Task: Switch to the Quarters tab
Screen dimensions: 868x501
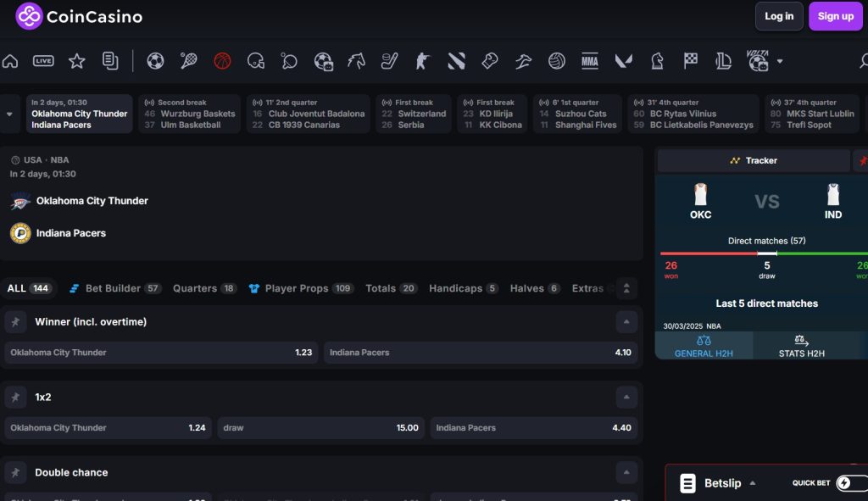Action: click(205, 288)
